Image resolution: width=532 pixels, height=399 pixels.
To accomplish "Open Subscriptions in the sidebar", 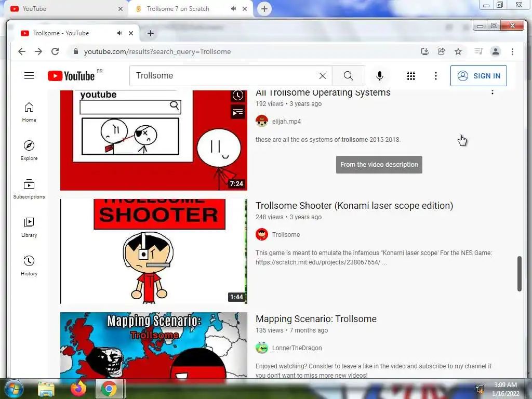I will (x=29, y=189).
